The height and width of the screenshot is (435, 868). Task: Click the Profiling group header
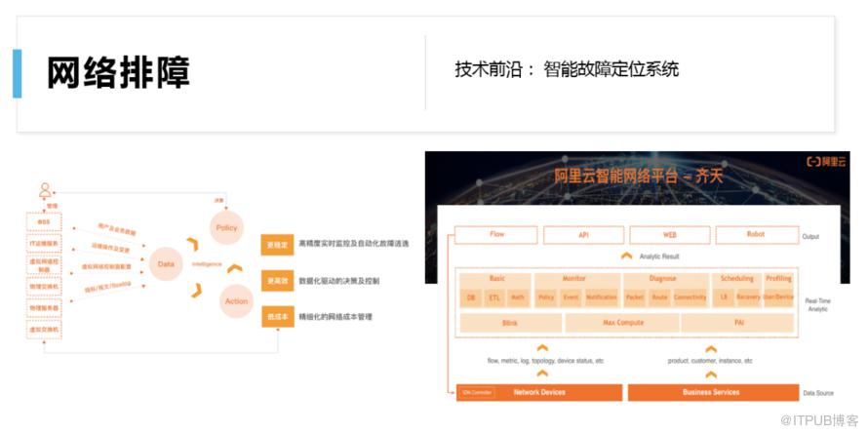779,278
